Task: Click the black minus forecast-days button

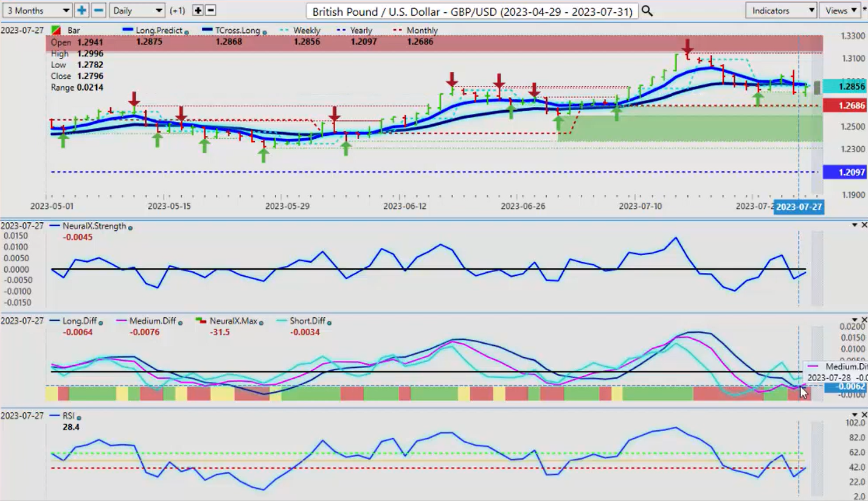Action: 210,10
